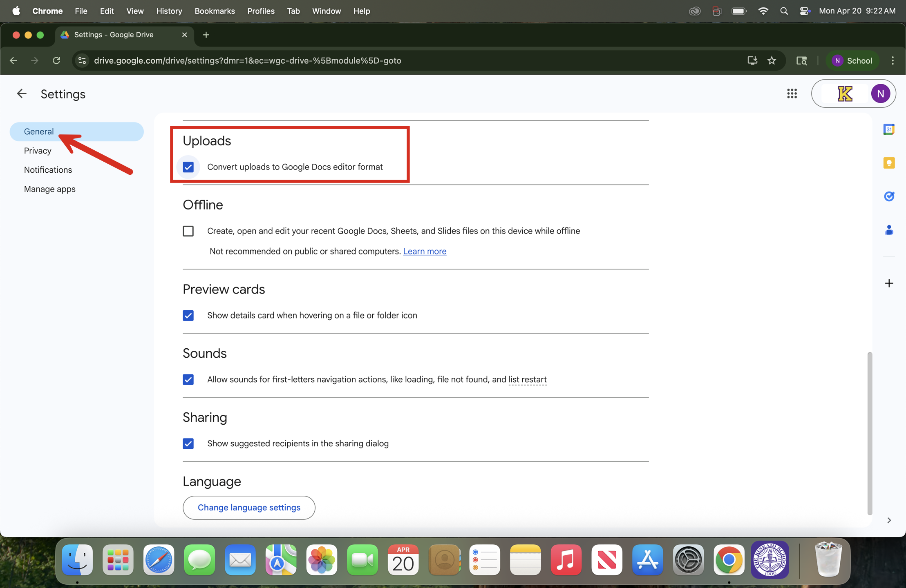The width and height of the screenshot is (906, 588).
Task: Open Google Calendar side panel icon
Action: point(888,129)
